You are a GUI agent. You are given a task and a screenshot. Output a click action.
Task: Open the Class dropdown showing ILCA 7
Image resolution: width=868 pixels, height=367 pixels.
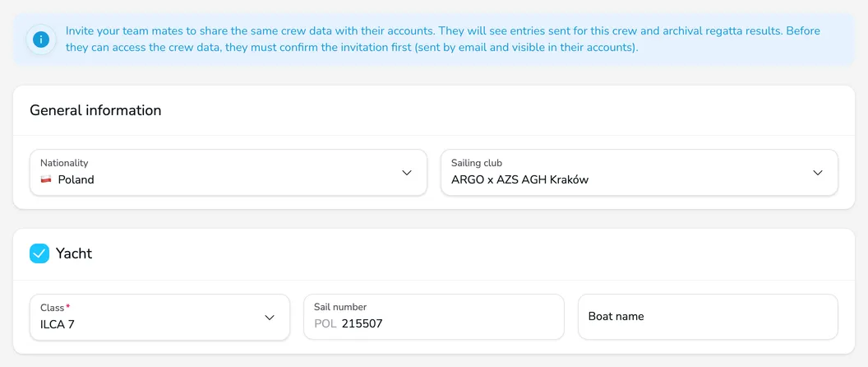point(159,317)
